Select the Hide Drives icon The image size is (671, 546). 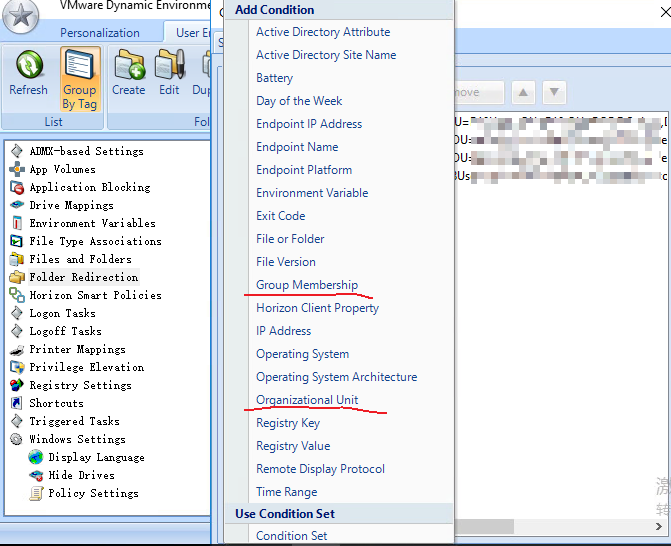(x=36, y=475)
